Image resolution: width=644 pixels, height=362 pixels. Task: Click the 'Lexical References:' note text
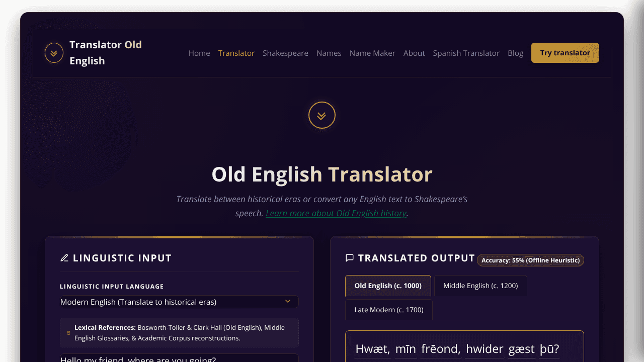[105, 327]
